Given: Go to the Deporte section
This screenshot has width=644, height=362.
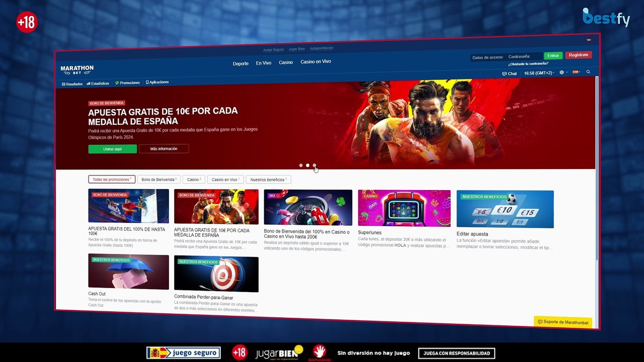Looking at the screenshot, I should pos(240,64).
